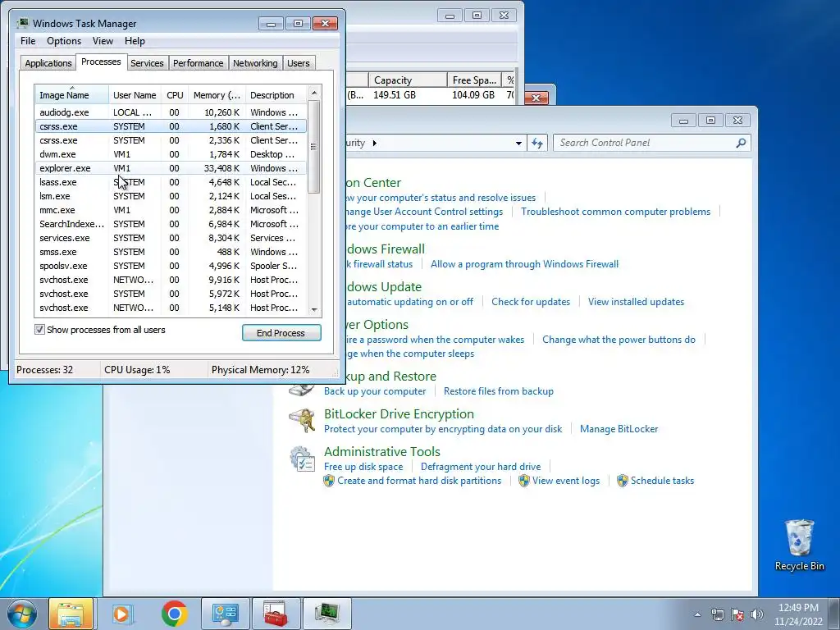Click the BitLocker Drive Encryption icon

(302, 421)
